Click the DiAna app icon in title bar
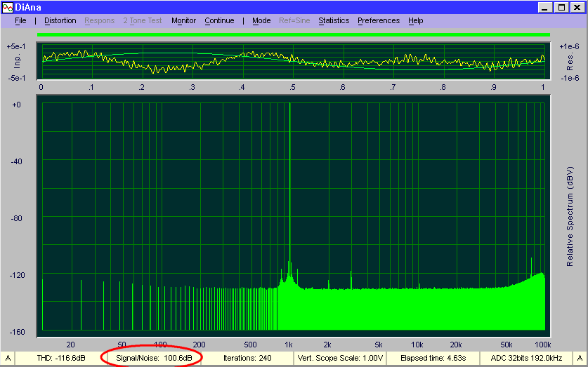This screenshot has width=588, height=367. click(7, 7)
